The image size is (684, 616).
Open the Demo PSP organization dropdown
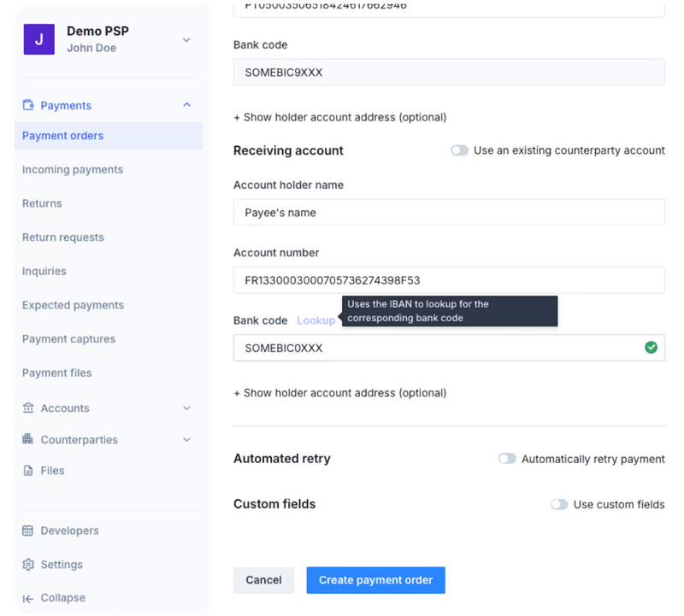186,39
